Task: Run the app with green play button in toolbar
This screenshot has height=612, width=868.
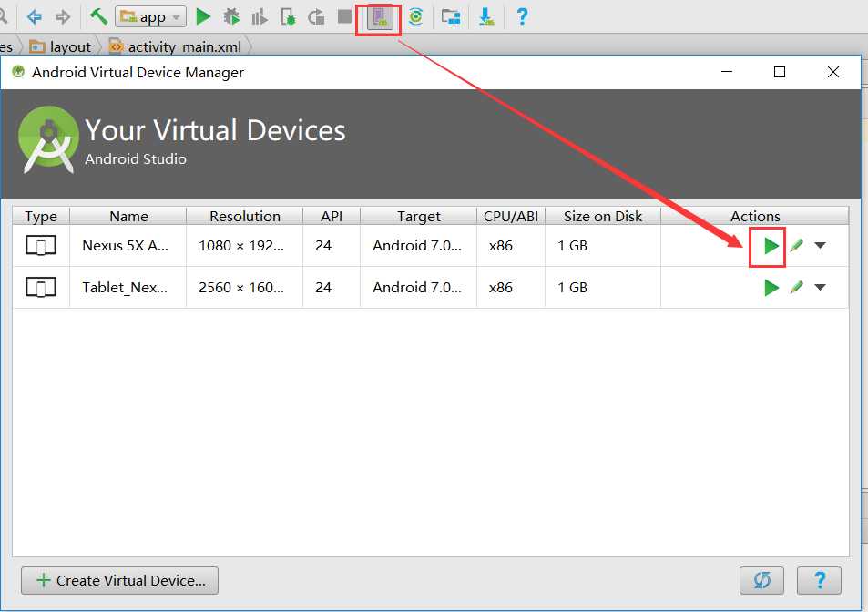Action: coord(203,17)
